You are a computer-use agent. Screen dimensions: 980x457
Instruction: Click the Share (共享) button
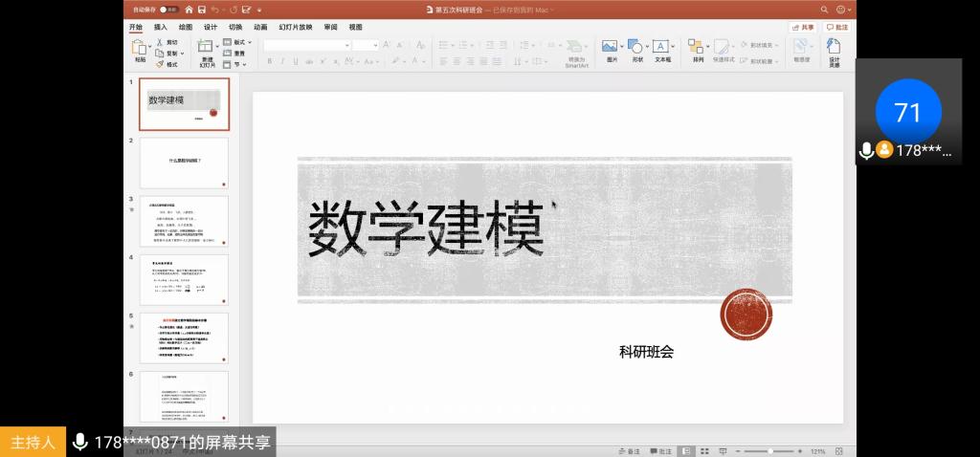tap(802, 28)
